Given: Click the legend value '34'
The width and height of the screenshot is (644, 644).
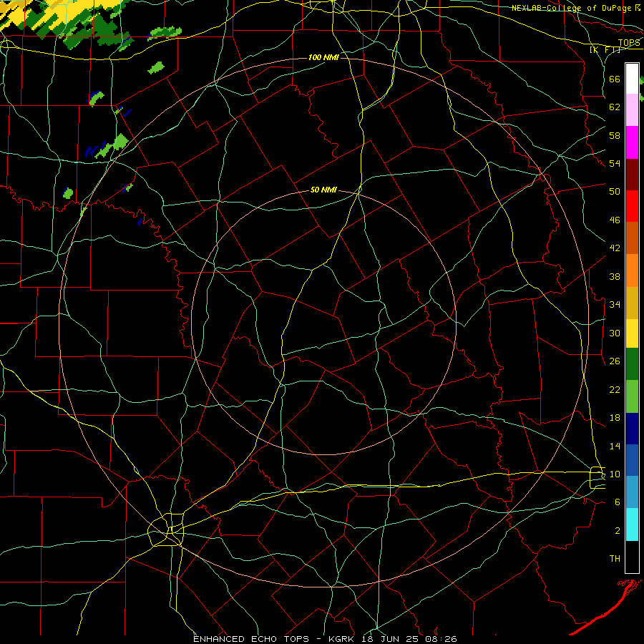Looking at the screenshot, I should (615, 305).
